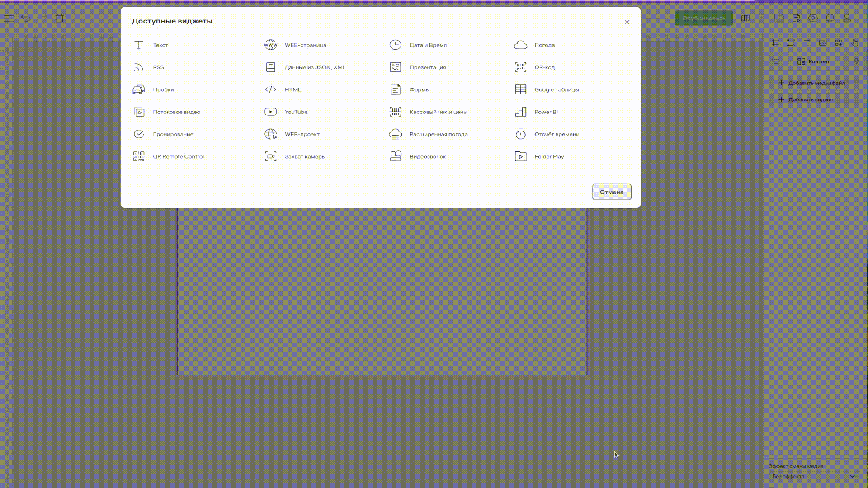Click the undo arrow in toolbar
The width and height of the screenshot is (868, 488).
(x=26, y=19)
